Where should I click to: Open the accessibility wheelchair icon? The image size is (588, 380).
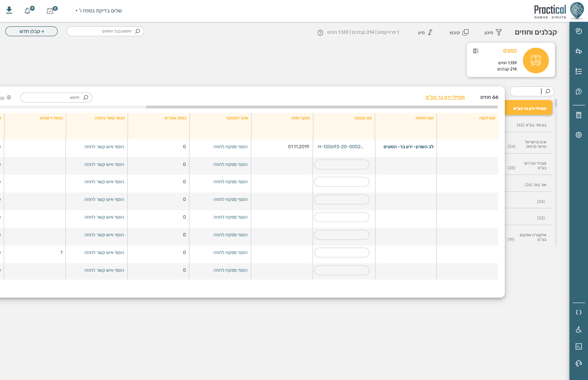point(579,329)
